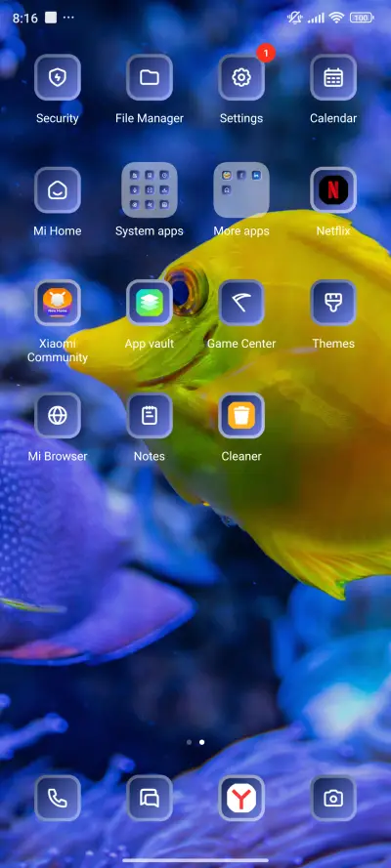391x868 pixels.
Task: Open Messages from the dock
Action: point(150,799)
